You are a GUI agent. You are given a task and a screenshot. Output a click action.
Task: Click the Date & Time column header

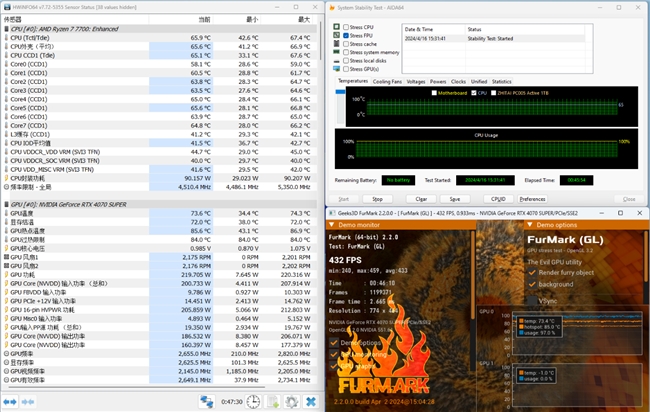[x=434, y=29]
